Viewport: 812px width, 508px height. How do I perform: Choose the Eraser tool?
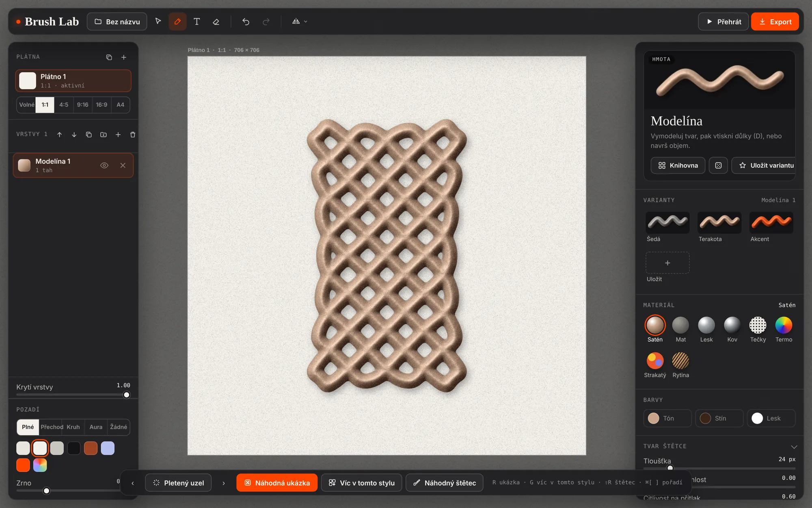tap(216, 22)
